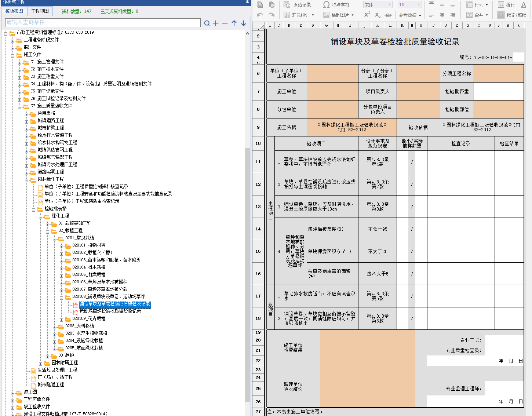Expand 监理文件 folder node

click(x=13, y=48)
